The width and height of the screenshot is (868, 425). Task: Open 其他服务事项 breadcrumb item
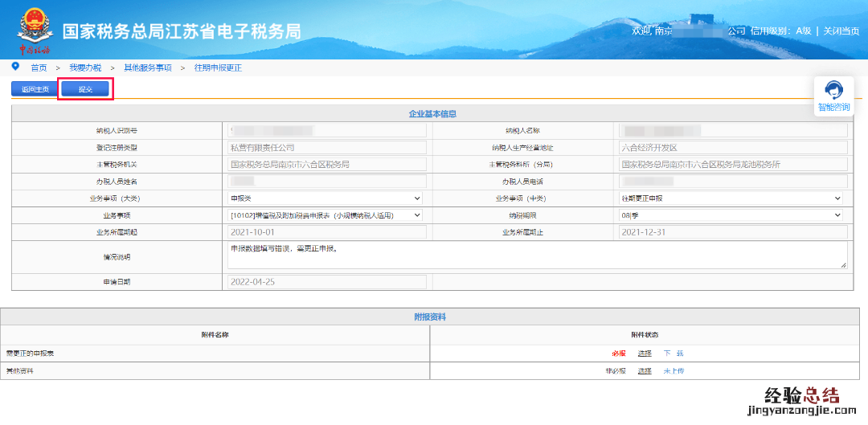[147, 68]
